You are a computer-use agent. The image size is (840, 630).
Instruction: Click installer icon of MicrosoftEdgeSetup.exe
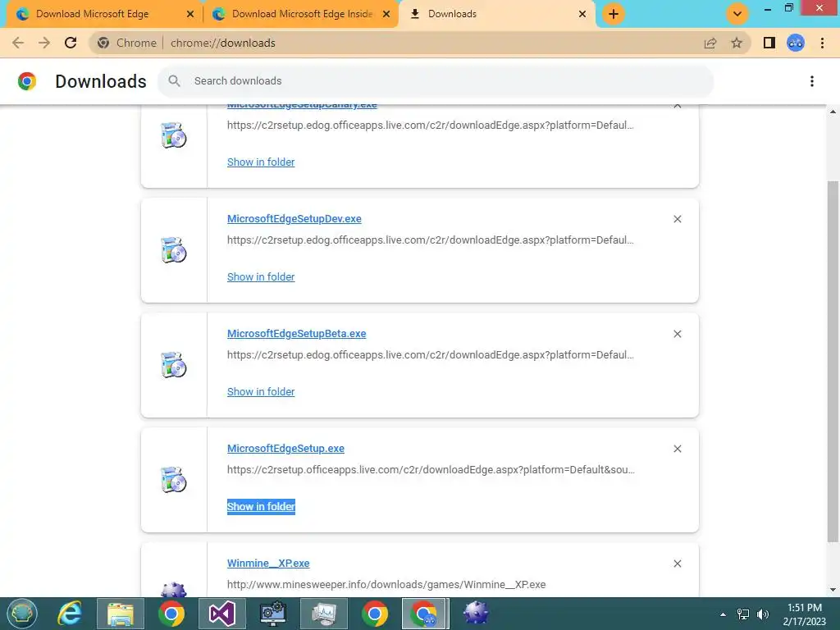174,479
